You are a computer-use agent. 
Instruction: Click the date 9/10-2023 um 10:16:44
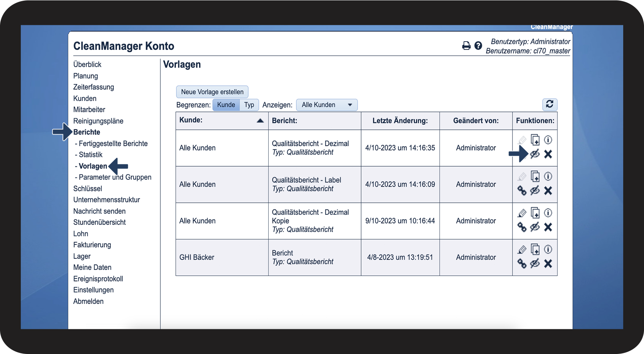coord(400,221)
